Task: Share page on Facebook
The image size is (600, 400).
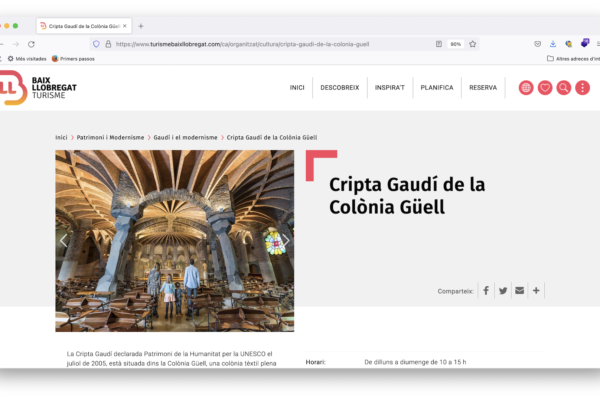Action: click(x=486, y=291)
